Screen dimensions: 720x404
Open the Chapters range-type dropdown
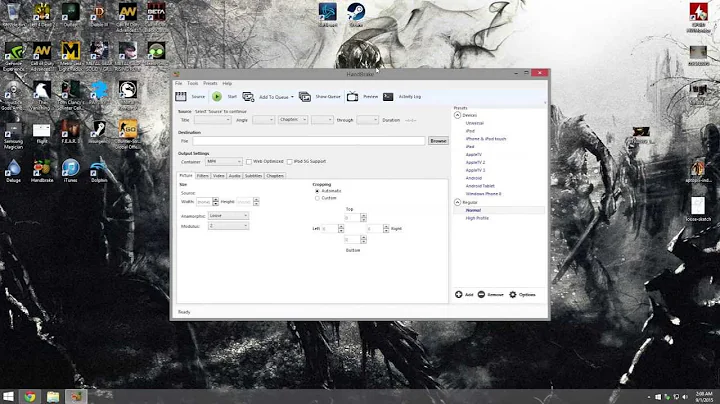(x=292, y=120)
